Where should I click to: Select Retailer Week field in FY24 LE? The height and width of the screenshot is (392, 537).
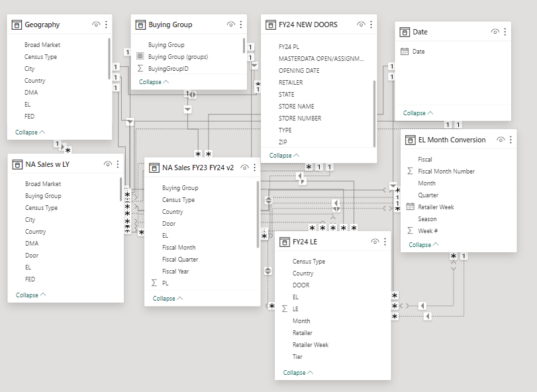click(311, 345)
